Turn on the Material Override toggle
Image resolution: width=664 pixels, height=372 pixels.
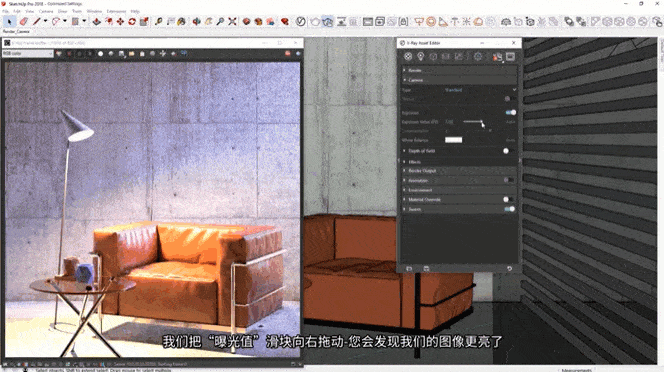point(508,199)
